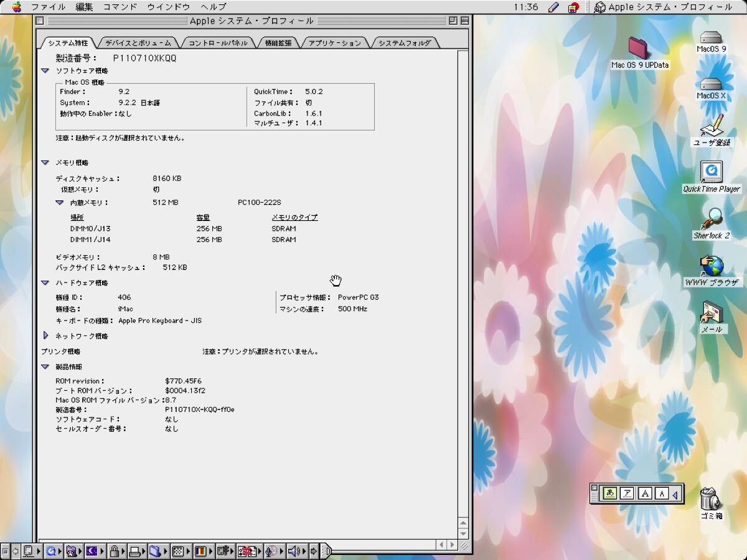Click the horizontal scrollbar left arrow

(441, 544)
